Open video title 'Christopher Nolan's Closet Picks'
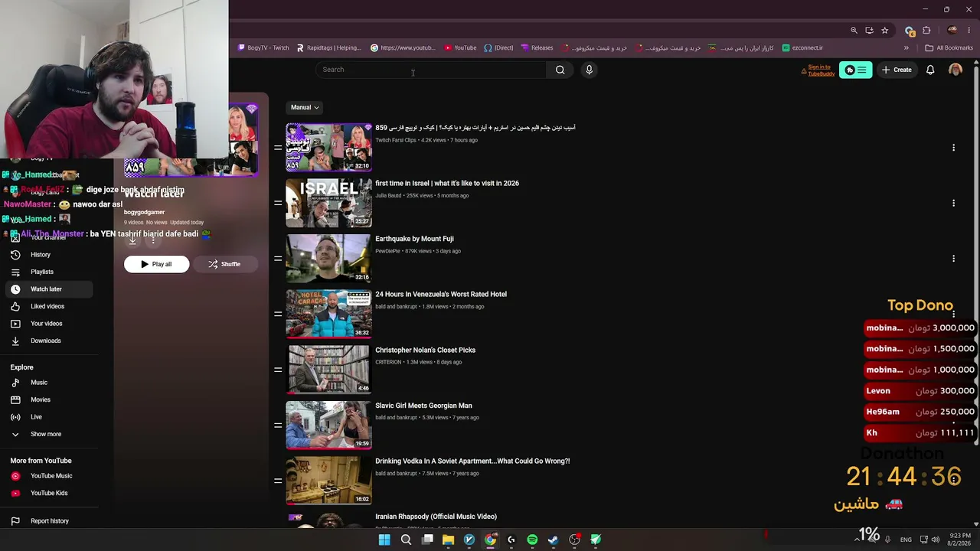Image resolution: width=980 pixels, height=551 pixels. 425,350
